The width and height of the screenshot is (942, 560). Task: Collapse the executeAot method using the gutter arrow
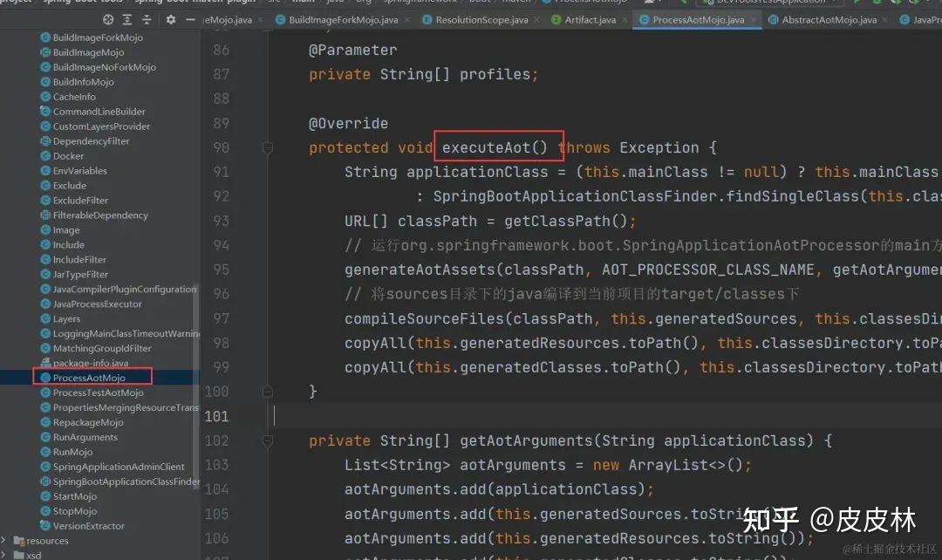[x=267, y=147]
